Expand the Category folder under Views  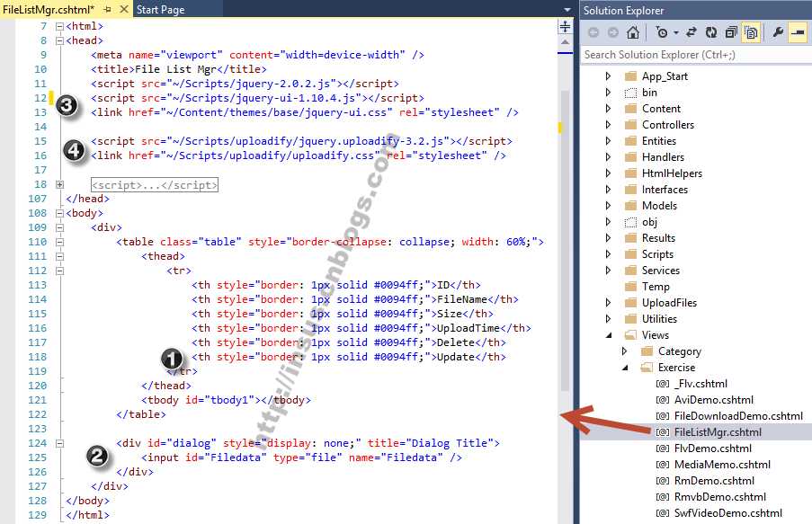[625, 351]
